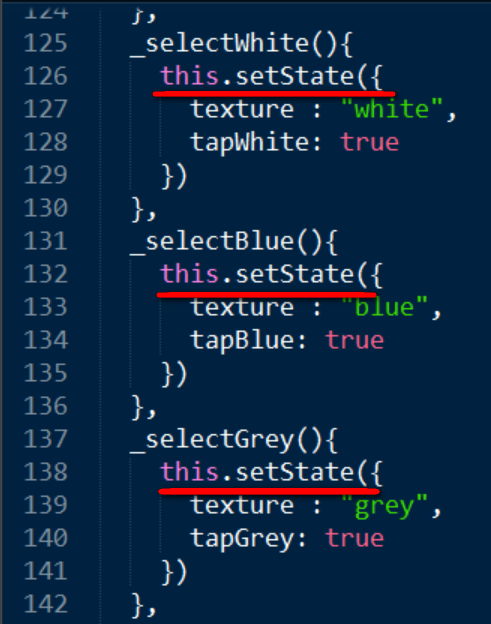Screen dimensions: 491x624
Task: Click the closing brackets on line 135
Action: (174, 374)
